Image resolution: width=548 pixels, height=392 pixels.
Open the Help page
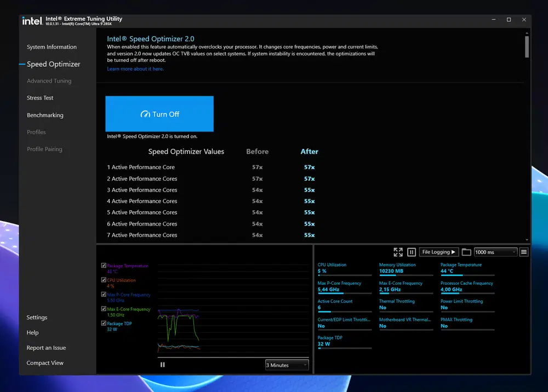[32, 332]
